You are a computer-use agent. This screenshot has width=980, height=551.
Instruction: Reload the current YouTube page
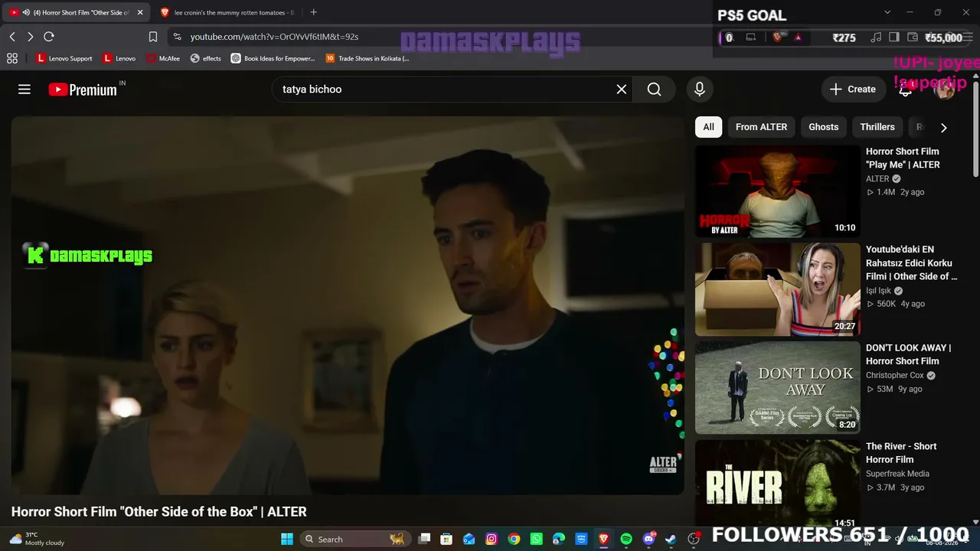pos(49,37)
